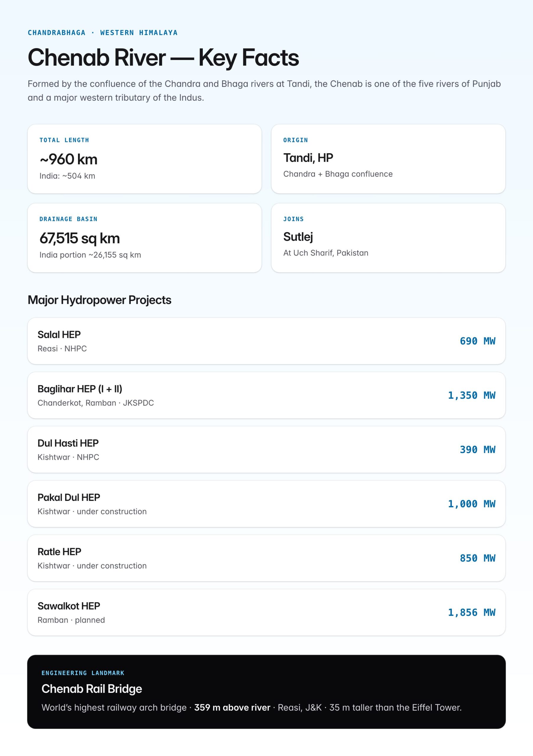Select the 'CHANDRABHAGA · WESTERN HIMALAYA' overline text
Image resolution: width=533 pixels, height=756 pixels.
coord(102,32)
